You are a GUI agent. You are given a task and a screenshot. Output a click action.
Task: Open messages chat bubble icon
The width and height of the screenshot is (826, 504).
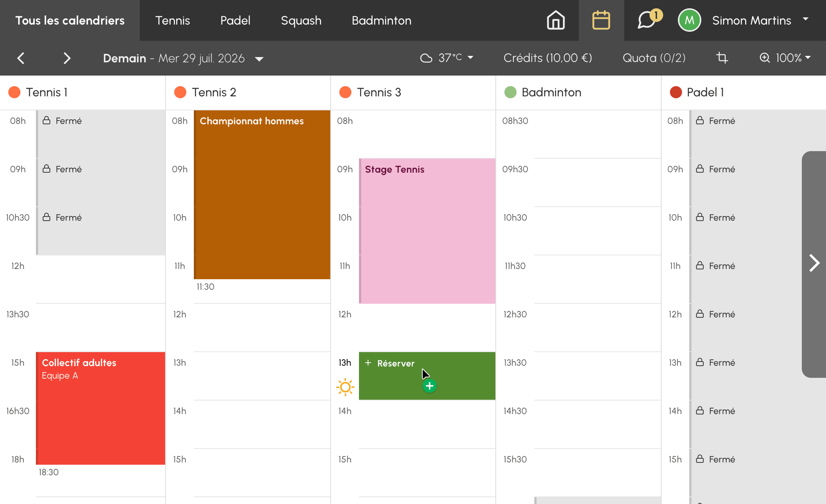pyautogui.click(x=647, y=20)
